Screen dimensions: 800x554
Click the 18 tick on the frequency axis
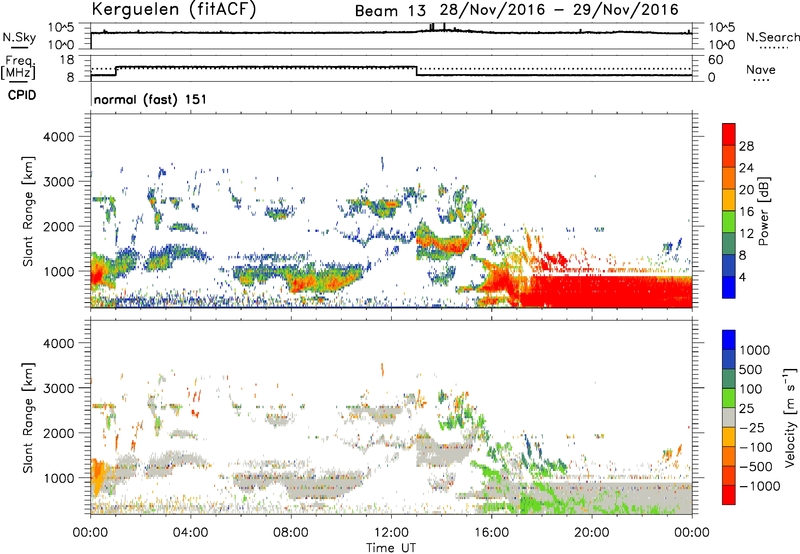click(67, 60)
